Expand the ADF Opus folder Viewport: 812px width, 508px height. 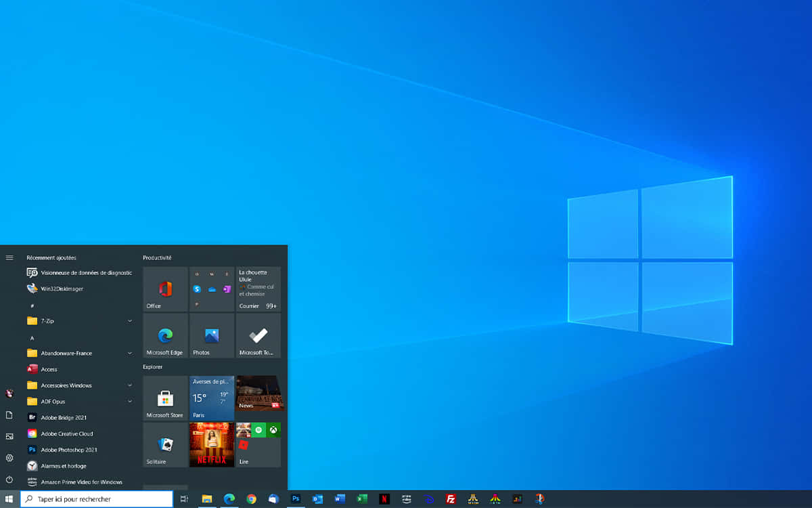pos(79,402)
